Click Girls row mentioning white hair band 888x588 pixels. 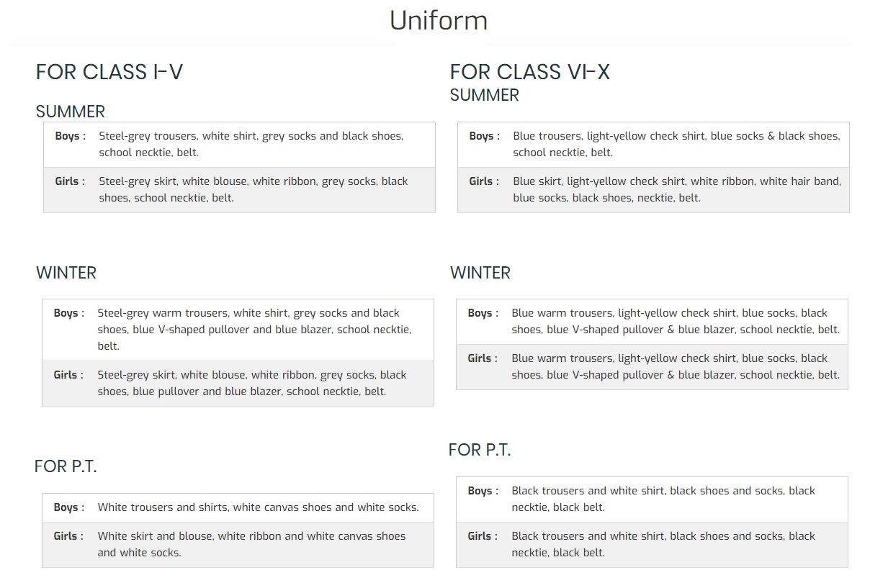[x=653, y=190]
